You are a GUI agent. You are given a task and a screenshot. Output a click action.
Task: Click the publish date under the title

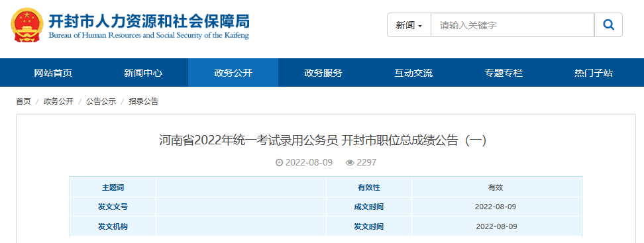tap(309, 162)
